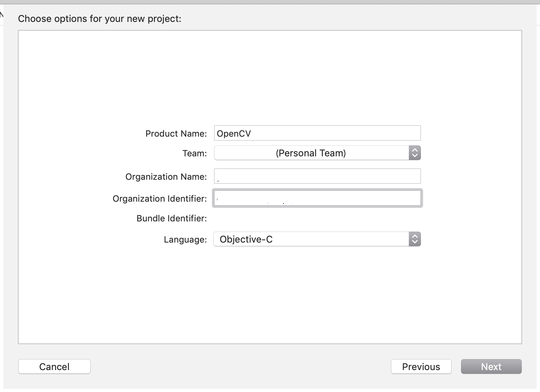The height and width of the screenshot is (392, 540).
Task: Click the Language popup arrows icon
Action: (x=415, y=239)
